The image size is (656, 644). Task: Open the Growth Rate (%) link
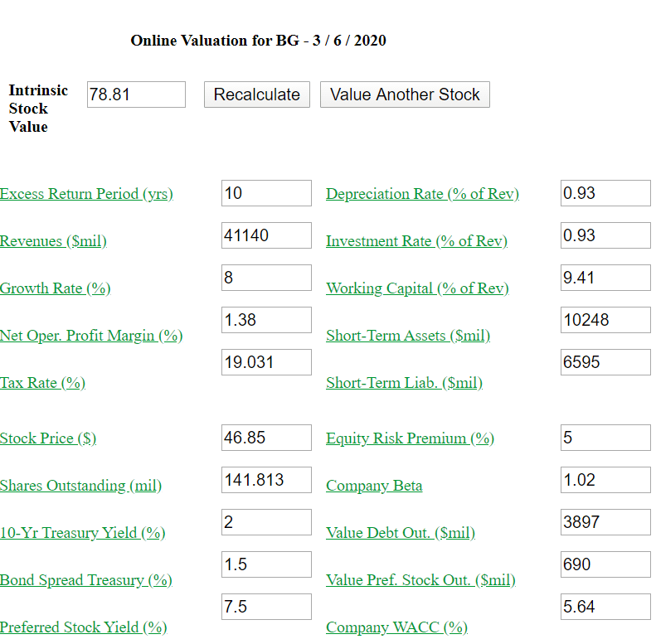click(x=56, y=288)
